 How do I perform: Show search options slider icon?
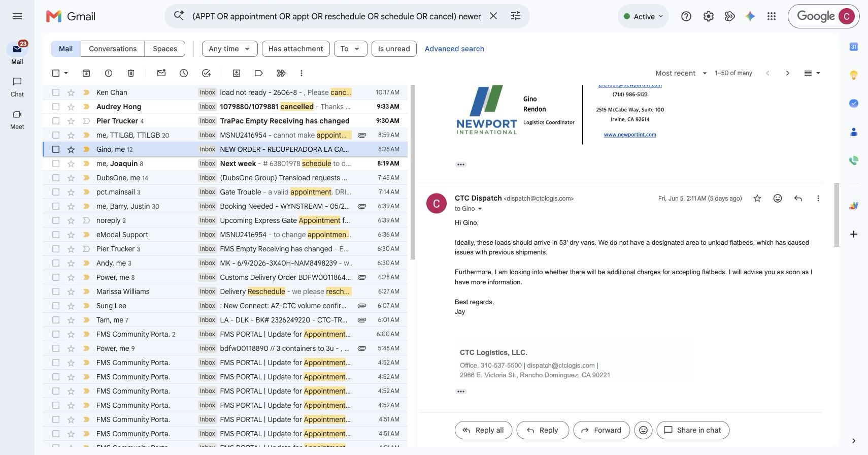(x=516, y=16)
